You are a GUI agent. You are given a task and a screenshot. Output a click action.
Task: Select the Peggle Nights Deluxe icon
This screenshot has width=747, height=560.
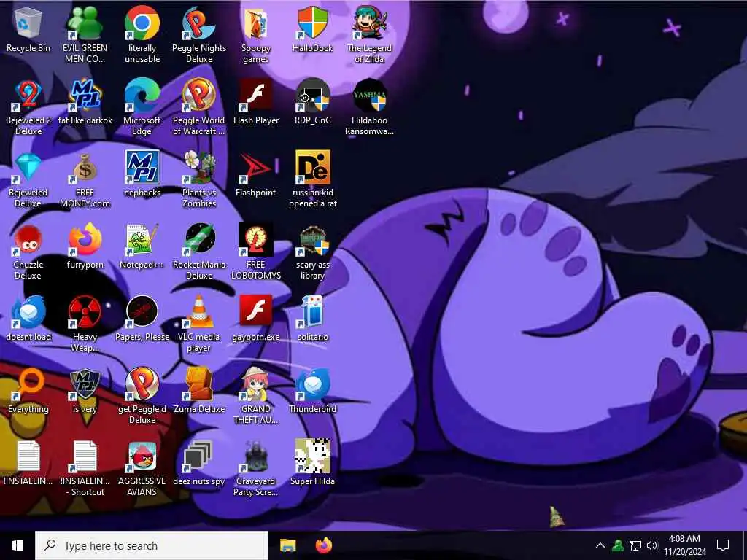[199, 23]
